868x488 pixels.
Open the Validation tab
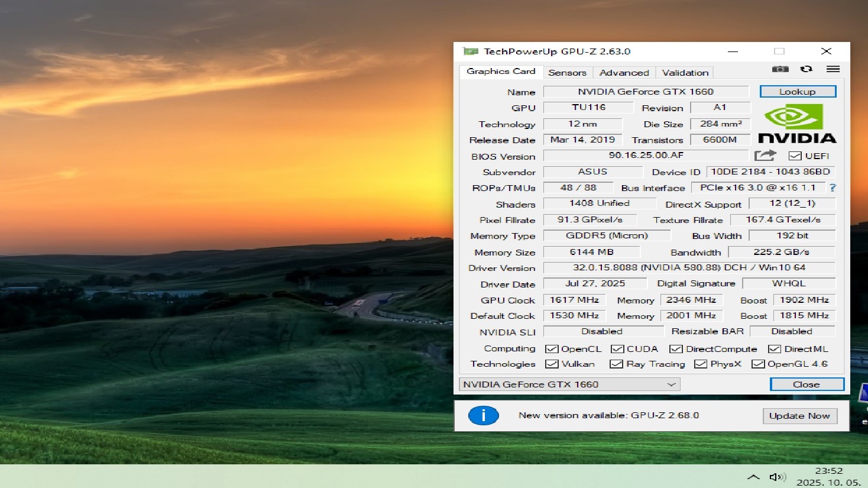[685, 73]
